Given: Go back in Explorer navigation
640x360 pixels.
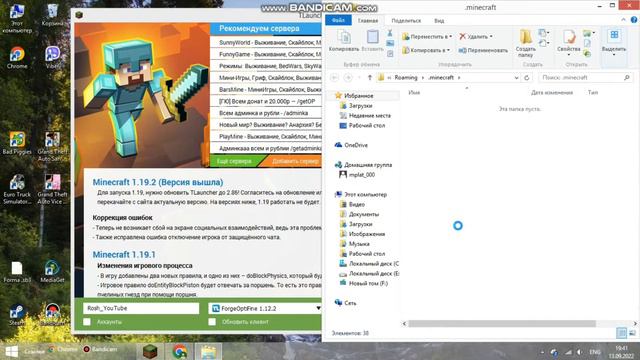Looking at the screenshot, I should point(334,78).
